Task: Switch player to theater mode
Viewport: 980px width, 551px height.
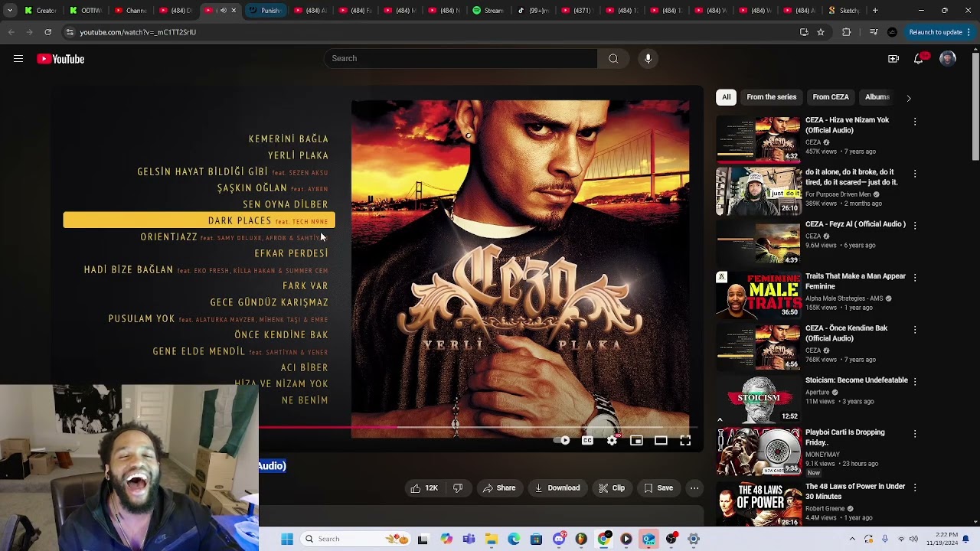Action: pyautogui.click(x=661, y=440)
